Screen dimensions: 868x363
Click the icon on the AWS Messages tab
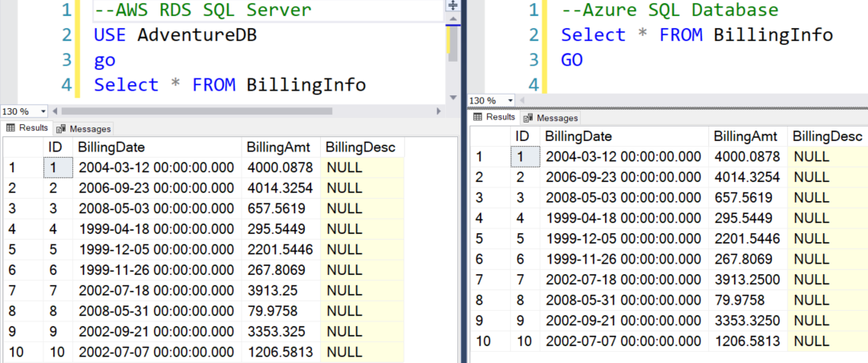tap(61, 129)
